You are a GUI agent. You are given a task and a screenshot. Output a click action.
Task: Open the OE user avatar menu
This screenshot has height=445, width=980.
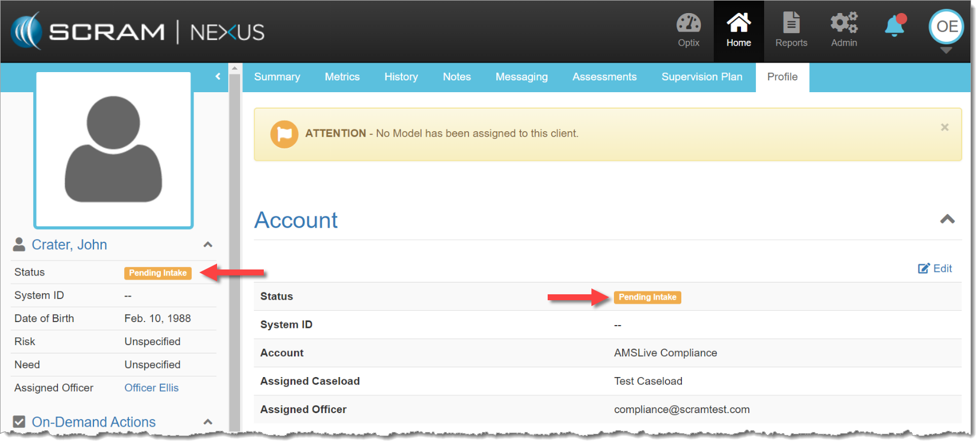pos(946,27)
